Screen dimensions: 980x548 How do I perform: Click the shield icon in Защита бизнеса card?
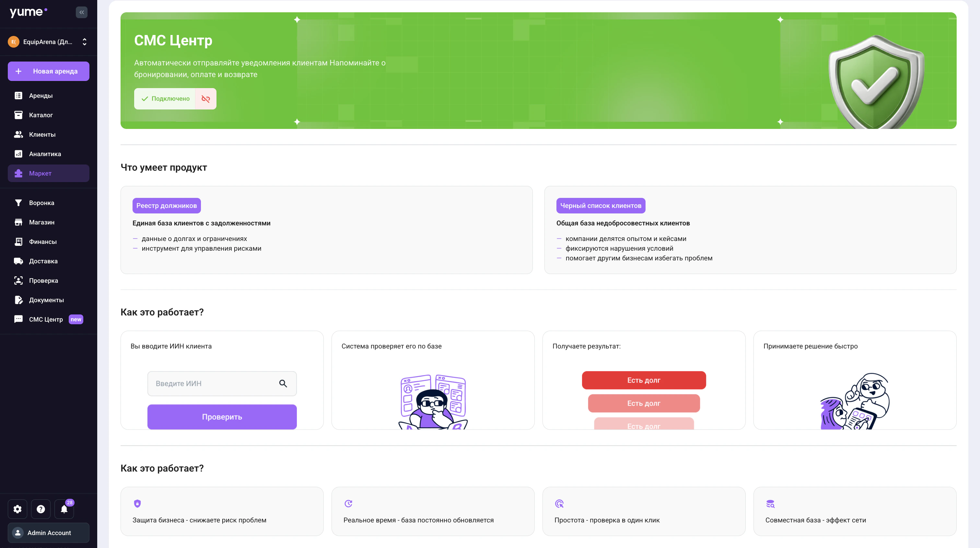pyautogui.click(x=137, y=504)
